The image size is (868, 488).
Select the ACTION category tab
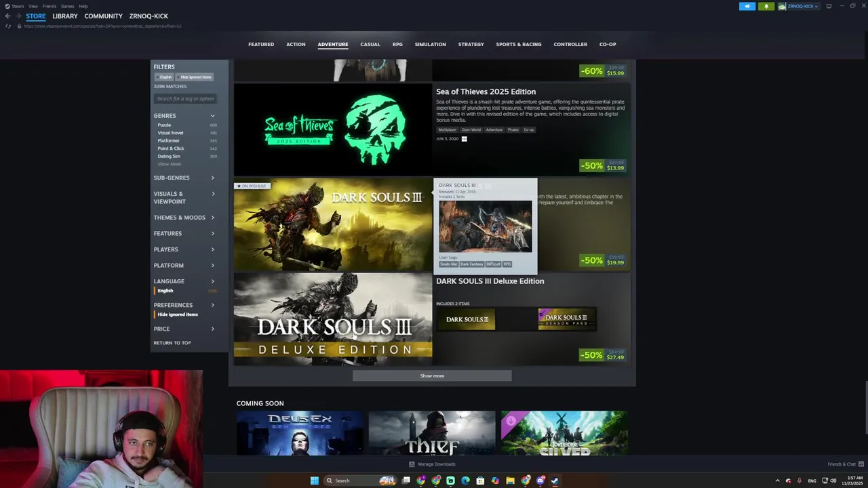pos(296,45)
